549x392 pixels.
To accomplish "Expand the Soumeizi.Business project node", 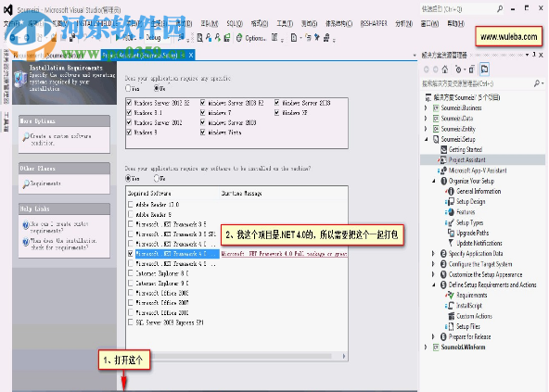I will tap(426, 107).
